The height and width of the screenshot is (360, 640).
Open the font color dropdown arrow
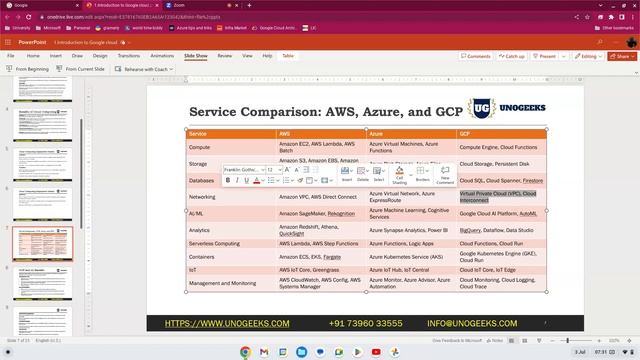point(262,180)
